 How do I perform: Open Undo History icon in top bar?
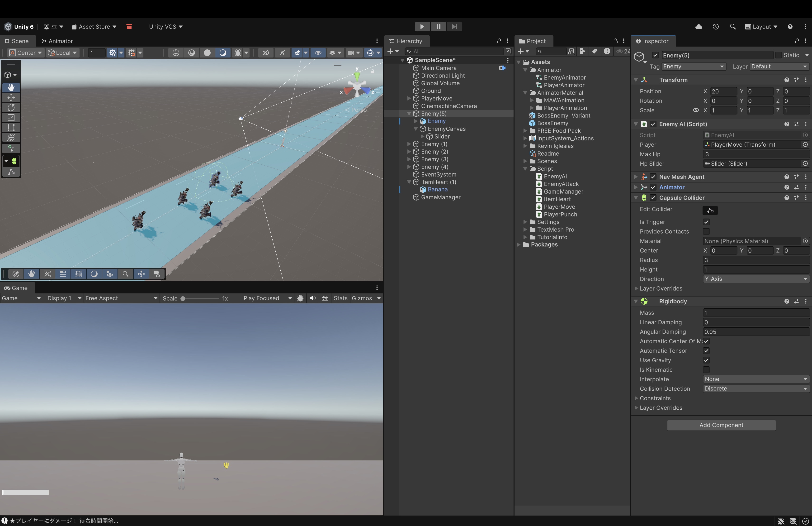pyautogui.click(x=716, y=27)
